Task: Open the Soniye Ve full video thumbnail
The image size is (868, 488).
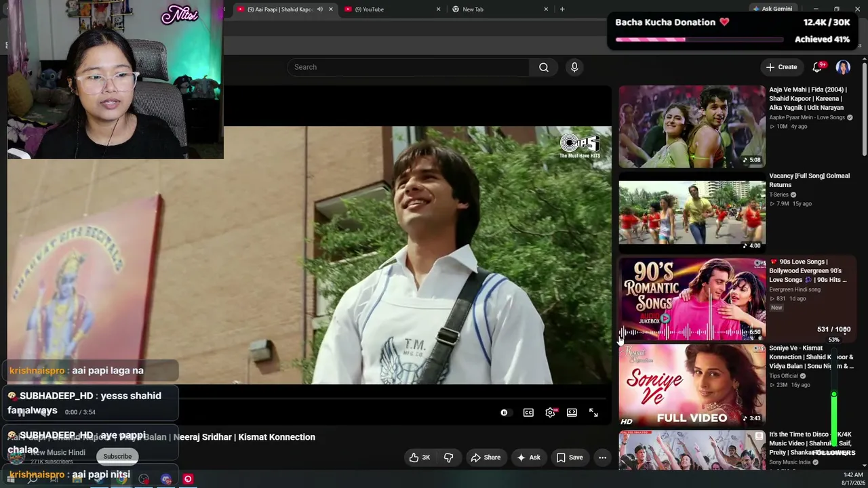Action: (692, 385)
